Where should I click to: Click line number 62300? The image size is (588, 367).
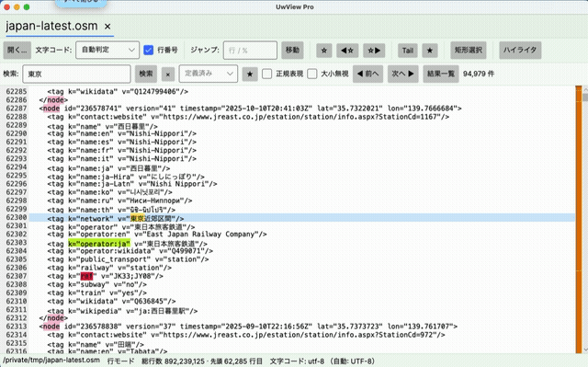17,218
